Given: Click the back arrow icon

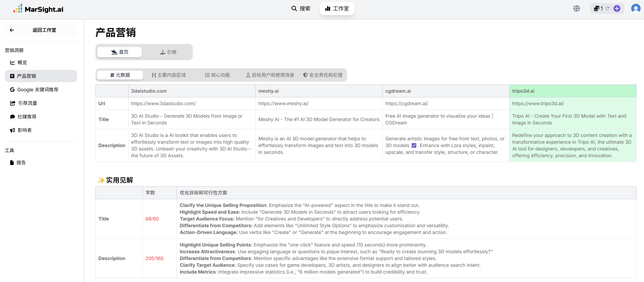Looking at the screenshot, I should [x=12, y=30].
